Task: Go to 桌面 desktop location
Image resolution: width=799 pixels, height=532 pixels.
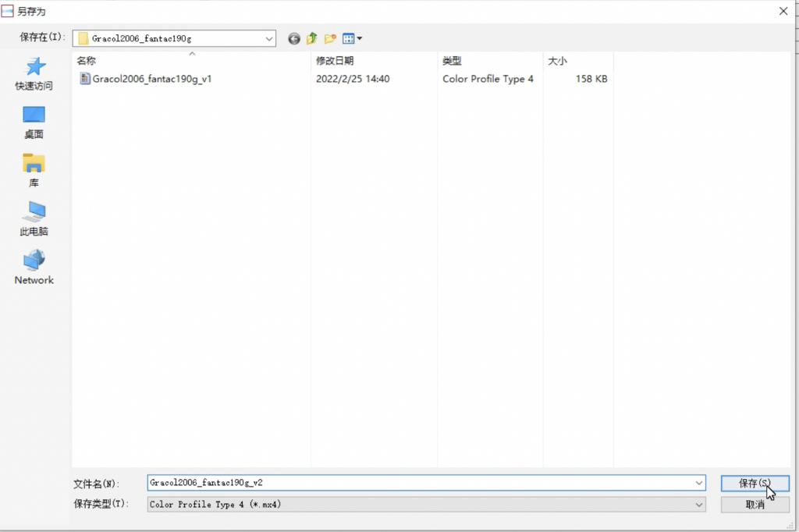Action: point(34,122)
